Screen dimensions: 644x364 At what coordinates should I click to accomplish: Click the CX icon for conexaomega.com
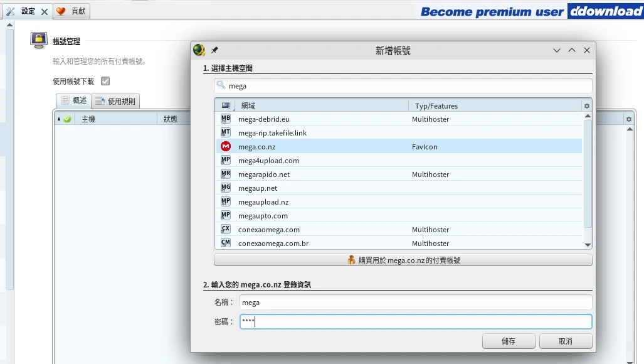226,229
